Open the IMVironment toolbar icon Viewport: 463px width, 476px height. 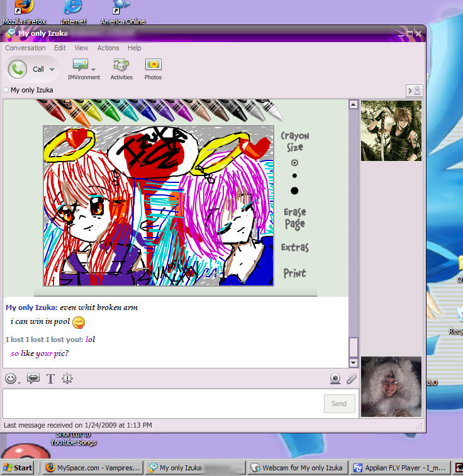pos(81,65)
